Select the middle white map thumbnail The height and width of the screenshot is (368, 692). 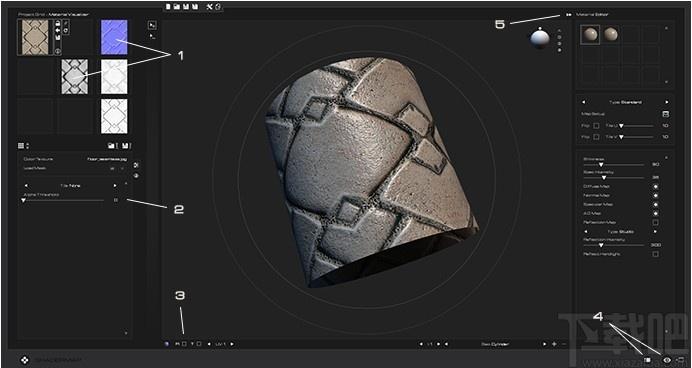114,77
